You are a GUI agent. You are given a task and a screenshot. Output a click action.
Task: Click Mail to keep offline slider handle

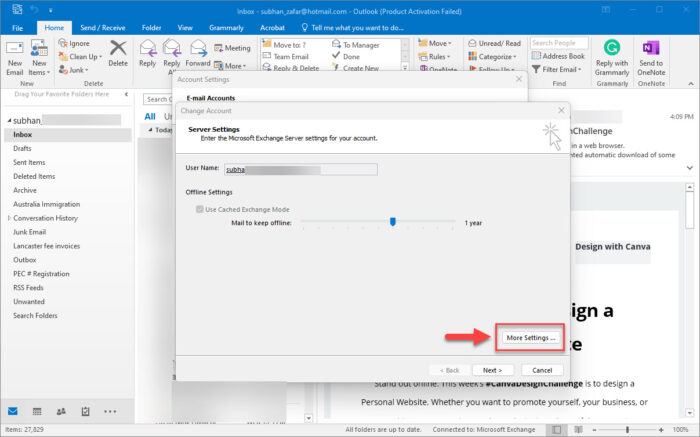(393, 221)
